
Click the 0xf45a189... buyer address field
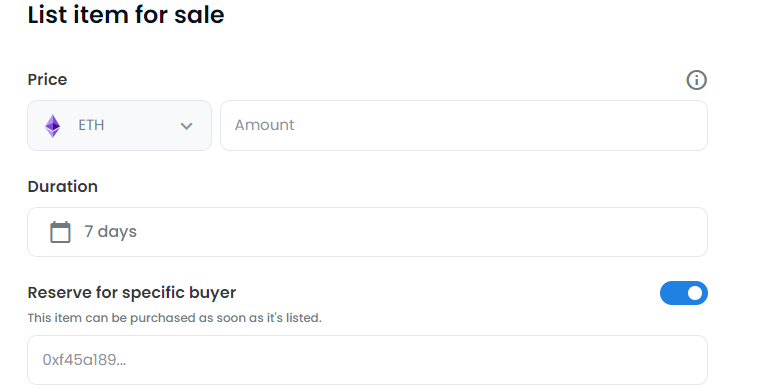click(x=367, y=360)
